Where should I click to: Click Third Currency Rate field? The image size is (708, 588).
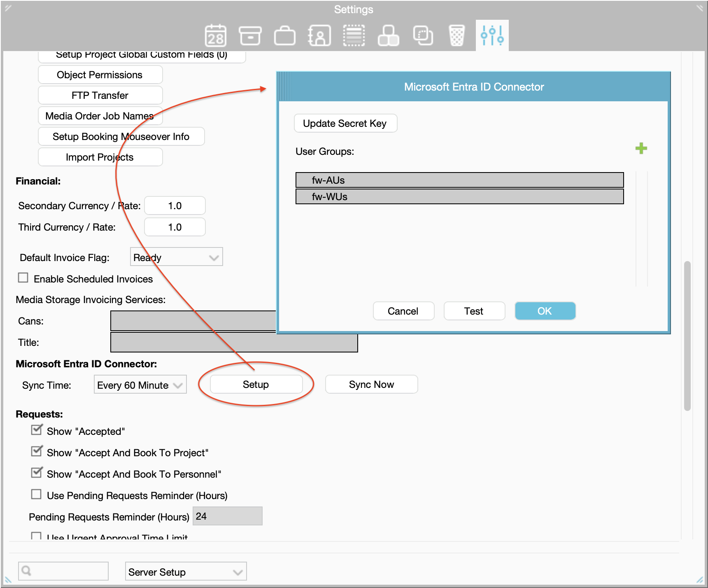click(175, 227)
